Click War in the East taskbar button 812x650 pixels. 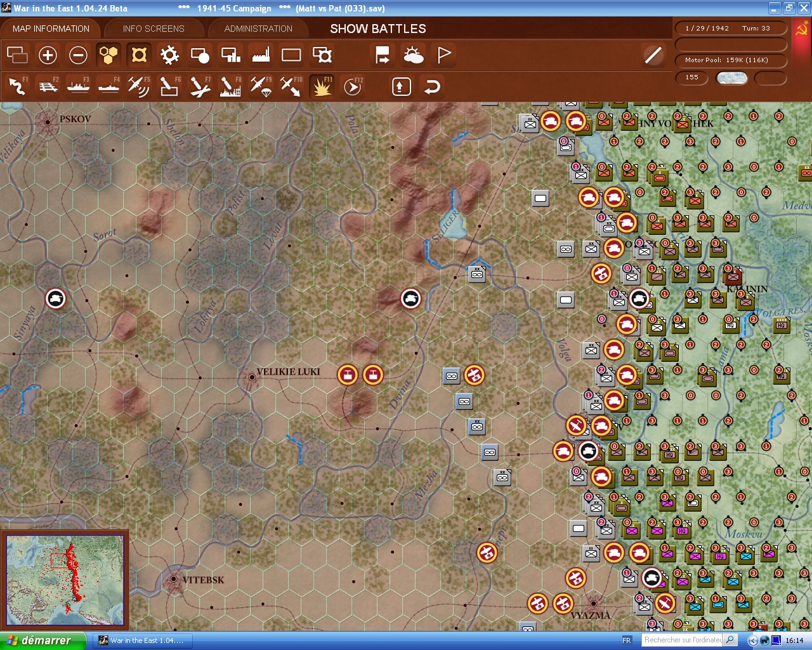tap(142, 640)
